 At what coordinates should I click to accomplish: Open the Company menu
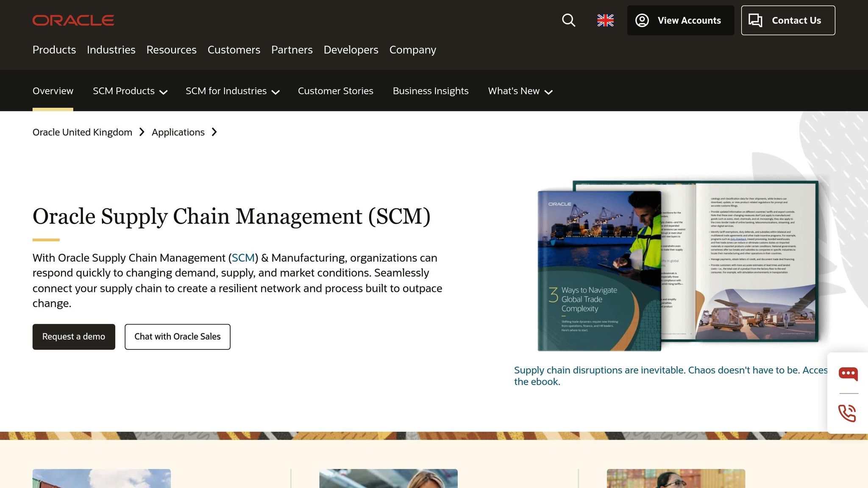coord(413,50)
